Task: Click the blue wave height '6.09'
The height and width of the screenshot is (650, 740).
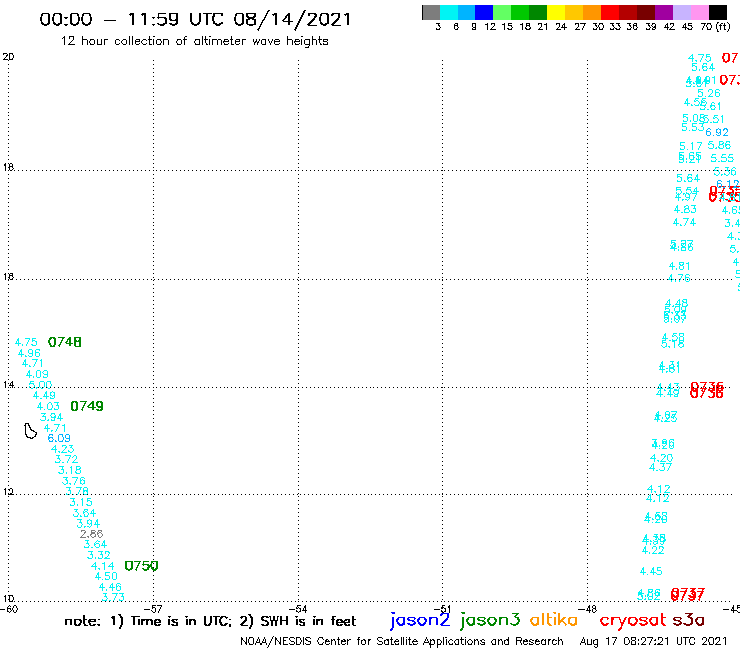Action: tap(59, 439)
